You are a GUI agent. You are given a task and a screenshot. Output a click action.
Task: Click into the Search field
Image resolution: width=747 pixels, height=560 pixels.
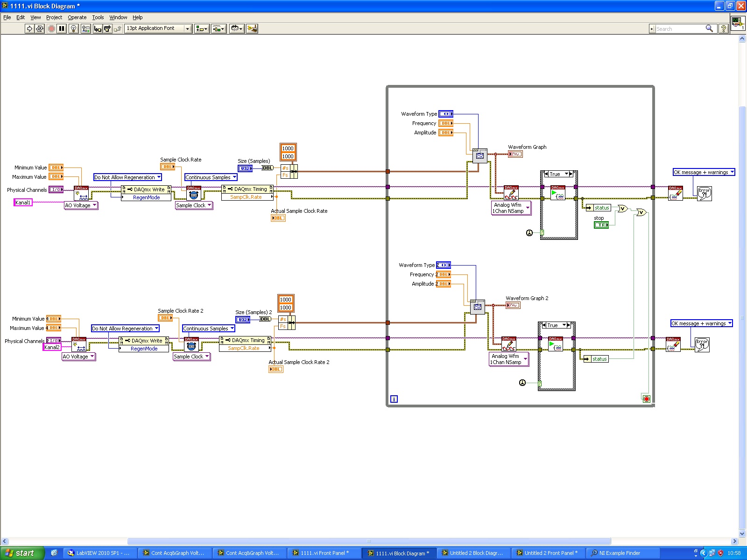tap(680, 29)
